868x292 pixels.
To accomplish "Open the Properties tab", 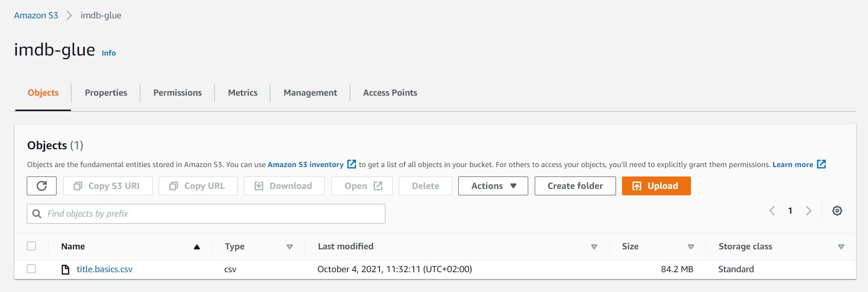I will 106,93.
